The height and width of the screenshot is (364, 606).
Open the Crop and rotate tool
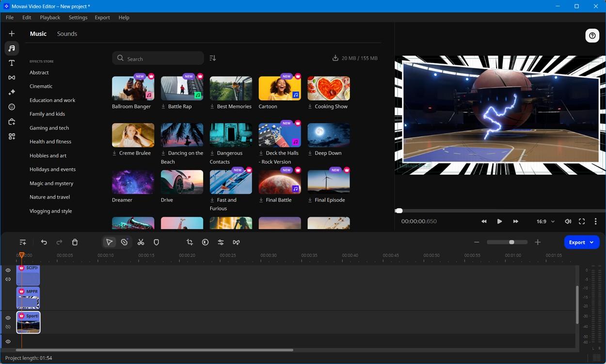[x=190, y=242]
